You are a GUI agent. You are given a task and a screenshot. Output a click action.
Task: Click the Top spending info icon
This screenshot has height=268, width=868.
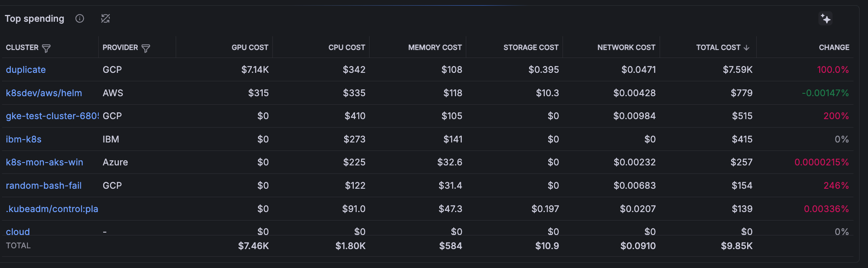click(x=80, y=19)
